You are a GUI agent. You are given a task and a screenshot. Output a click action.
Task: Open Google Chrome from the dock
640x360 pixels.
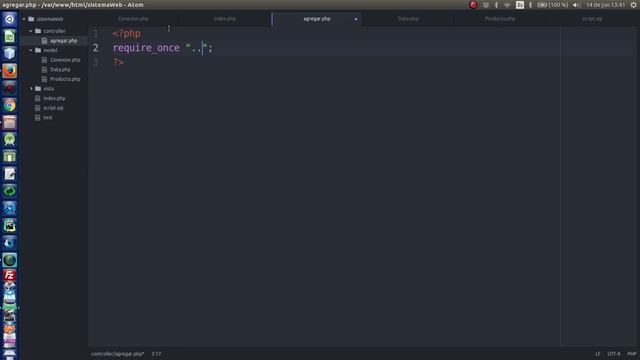pyautogui.click(x=9, y=105)
